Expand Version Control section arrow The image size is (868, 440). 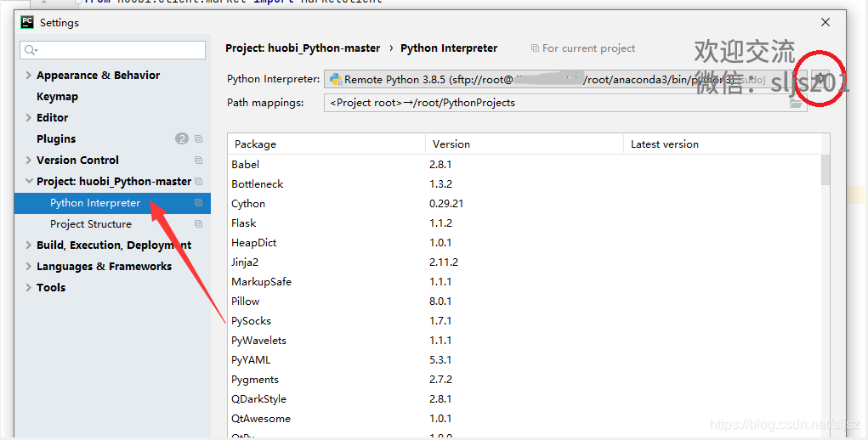(28, 160)
